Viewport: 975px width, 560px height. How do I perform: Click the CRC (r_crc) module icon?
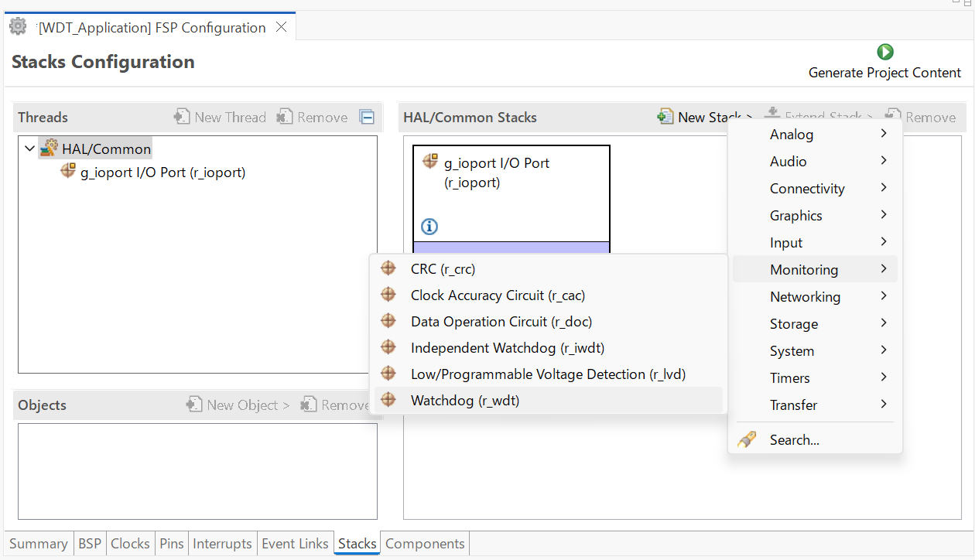388,269
